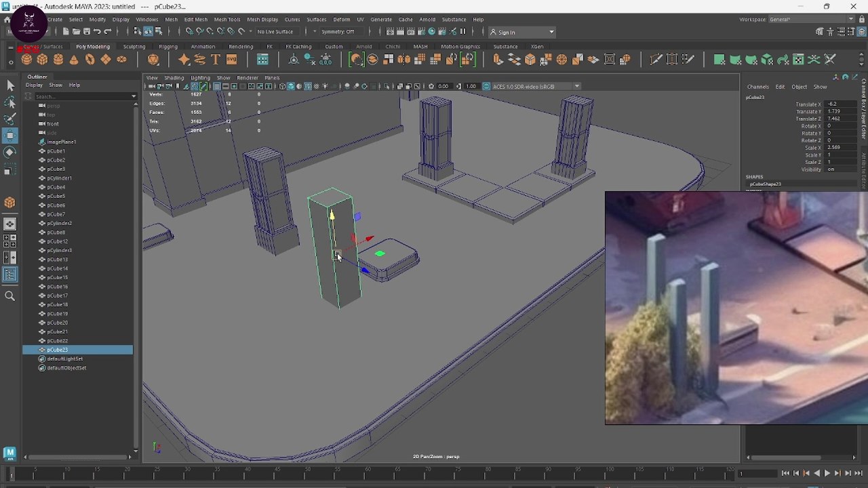
Task: Click the SVG import shelf icon
Action: tap(231, 60)
